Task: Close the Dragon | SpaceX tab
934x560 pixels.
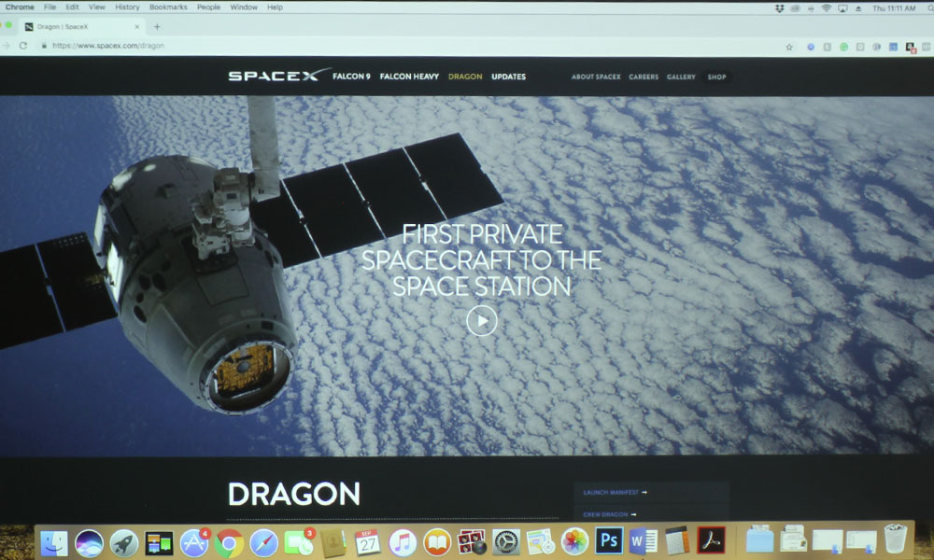Action: (x=137, y=27)
